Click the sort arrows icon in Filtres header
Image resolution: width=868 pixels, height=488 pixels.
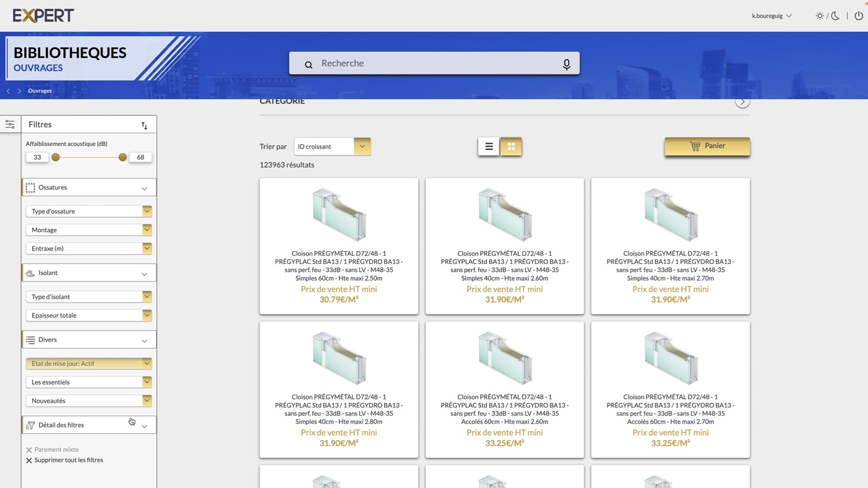pyautogui.click(x=144, y=125)
